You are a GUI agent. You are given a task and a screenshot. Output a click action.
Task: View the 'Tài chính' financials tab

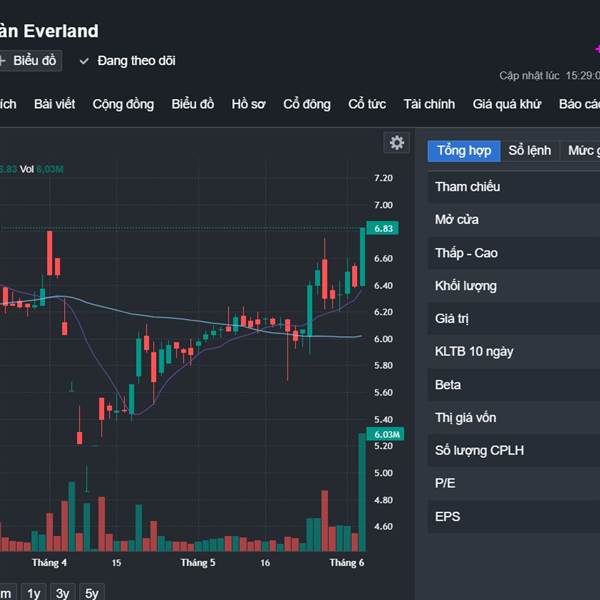(x=429, y=104)
